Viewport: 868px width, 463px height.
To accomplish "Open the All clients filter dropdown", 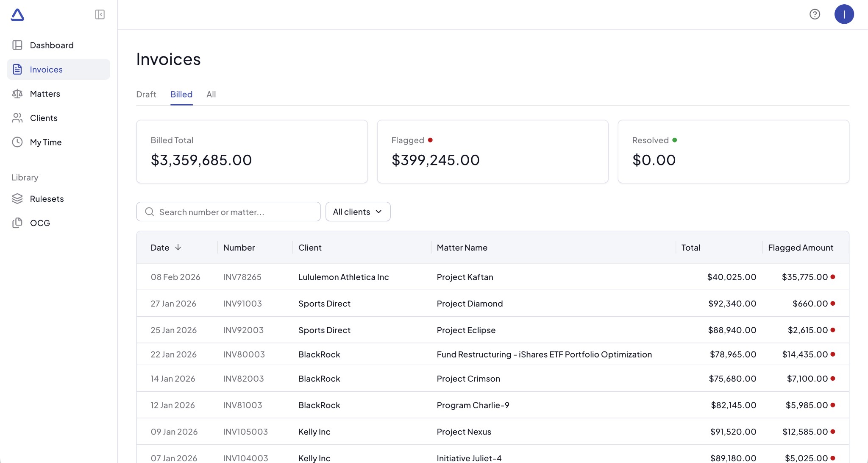I will [x=358, y=212].
